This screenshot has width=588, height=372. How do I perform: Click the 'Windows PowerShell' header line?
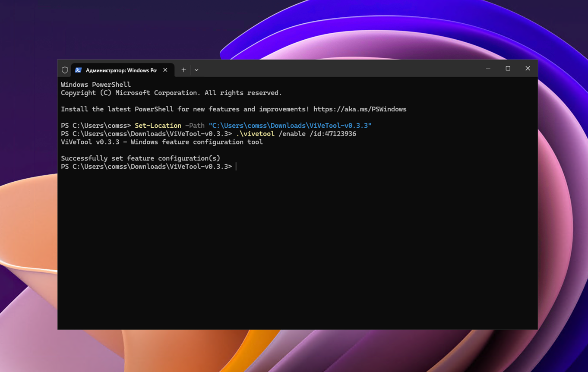96,85
